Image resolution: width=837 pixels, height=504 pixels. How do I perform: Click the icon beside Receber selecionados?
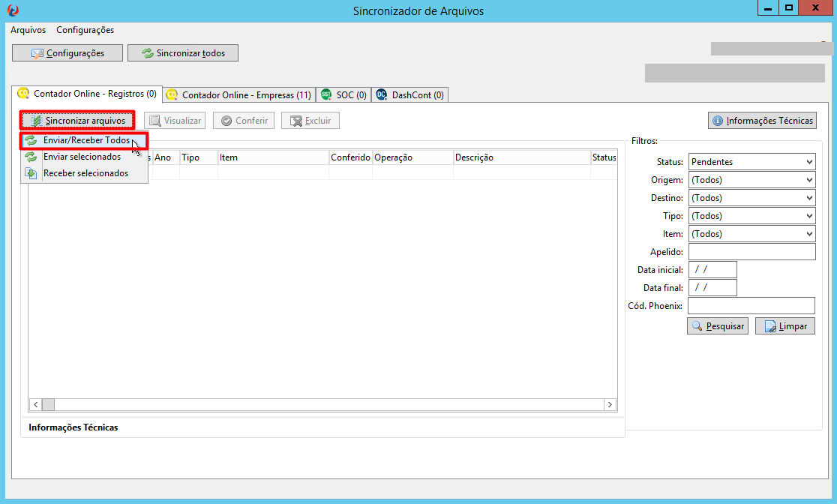(31, 173)
